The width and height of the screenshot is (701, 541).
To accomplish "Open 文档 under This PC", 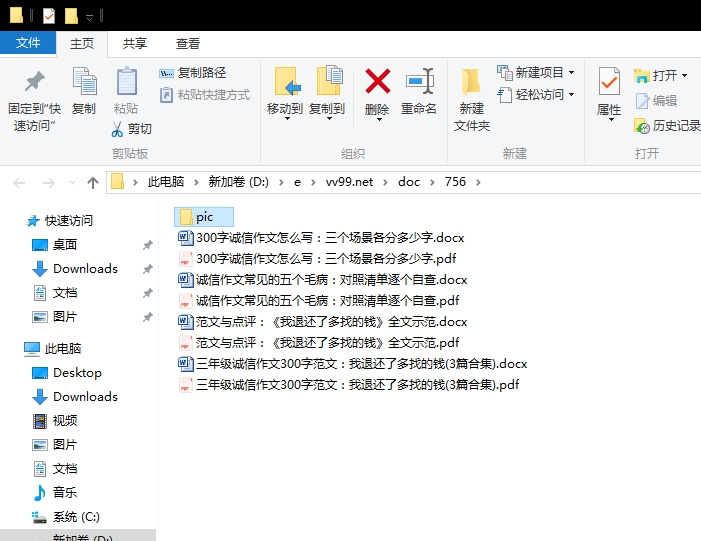I will tap(55, 469).
